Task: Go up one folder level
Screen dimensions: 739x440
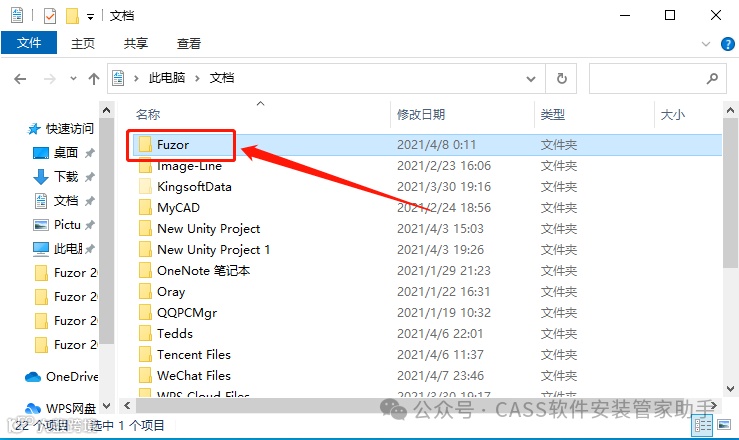Action: coord(94,79)
